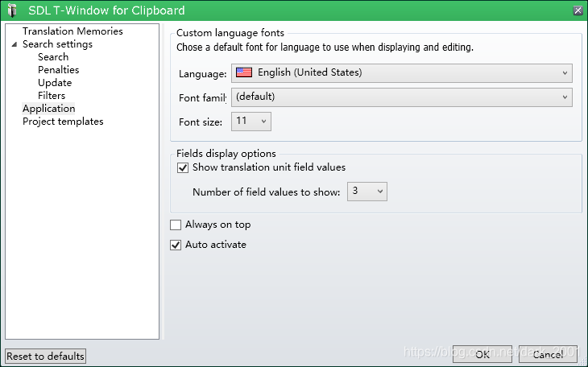Screen dimensions: 588x367
Task: Open the Penalties settings page
Action: tap(59, 70)
